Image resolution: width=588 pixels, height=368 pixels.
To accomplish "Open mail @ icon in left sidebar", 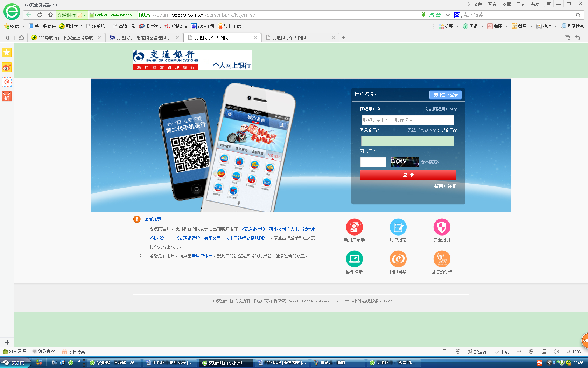I will point(7,82).
